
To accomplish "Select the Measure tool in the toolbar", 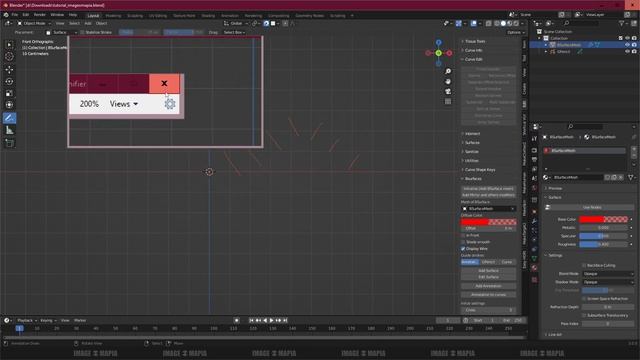I will point(9,131).
